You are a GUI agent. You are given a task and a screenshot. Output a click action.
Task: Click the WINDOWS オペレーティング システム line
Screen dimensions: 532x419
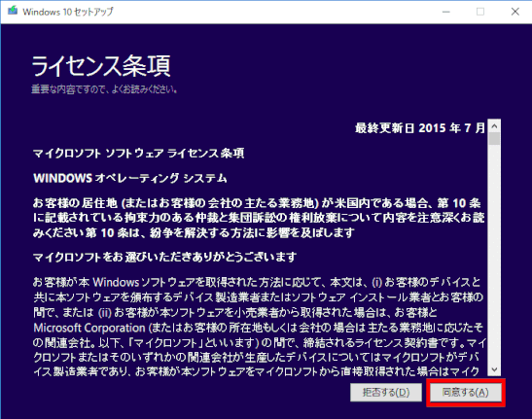click(130, 178)
